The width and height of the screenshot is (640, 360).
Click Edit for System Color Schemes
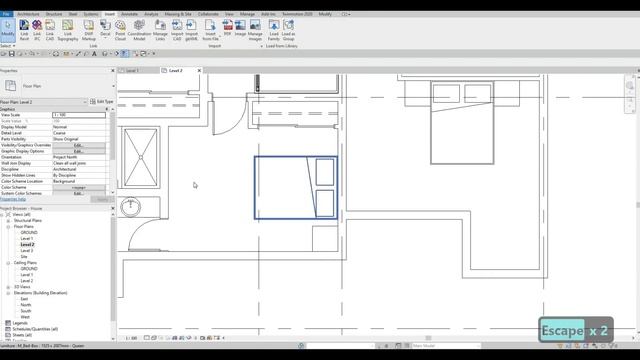[79, 193]
